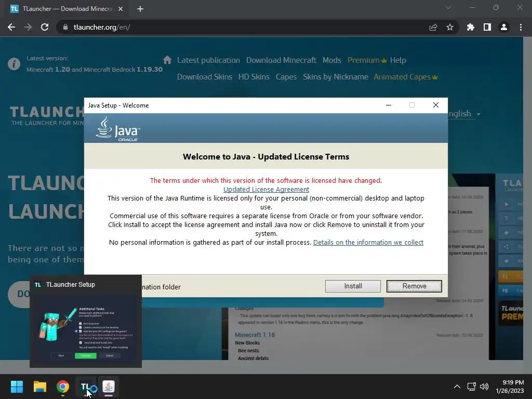Click the info icon near Latest version
This screenshot has height=399, width=532.
click(x=14, y=63)
